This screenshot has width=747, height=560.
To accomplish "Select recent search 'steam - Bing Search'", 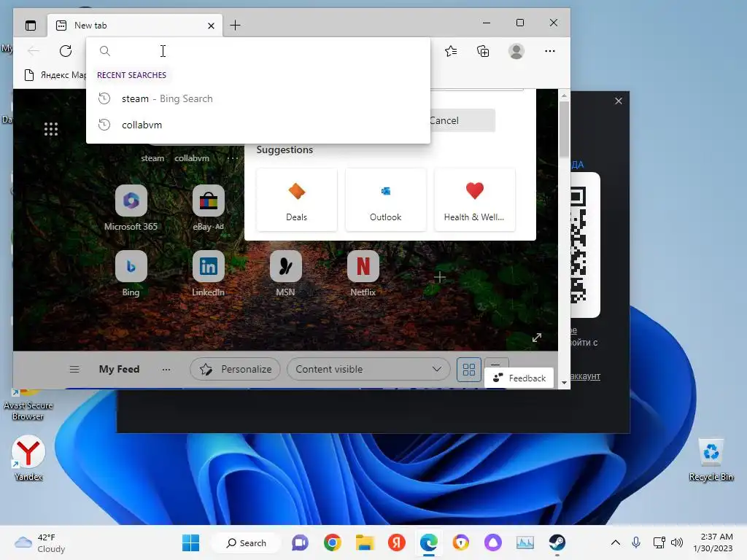I will click(258, 98).
